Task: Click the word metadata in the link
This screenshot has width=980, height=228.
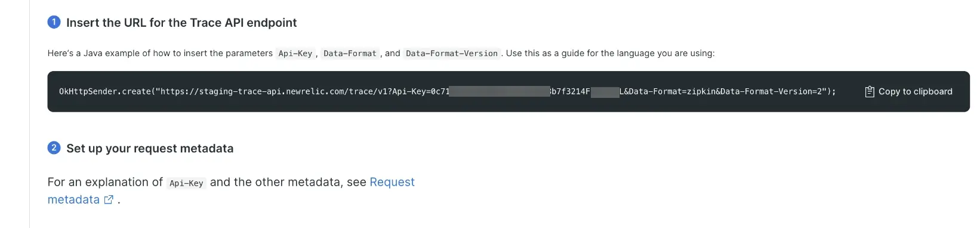Action: 73,200
